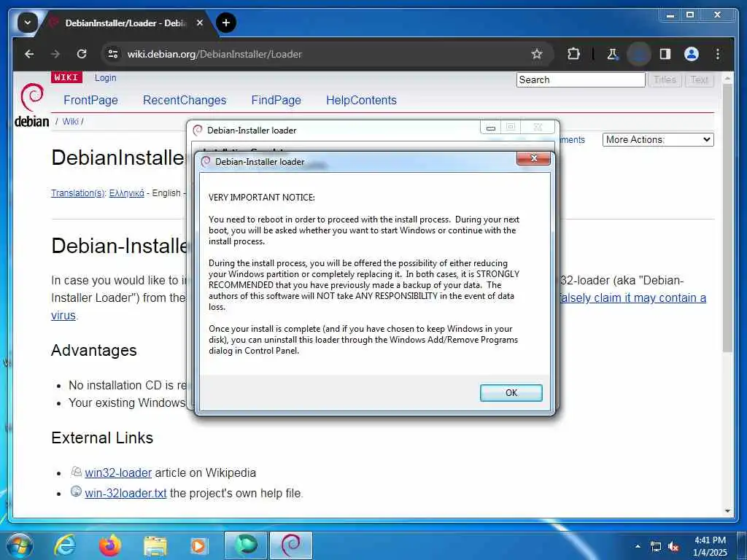Switch to the Ελληνικά translation
The width and height of the screenshot is (747, 560).
(126, 192)
